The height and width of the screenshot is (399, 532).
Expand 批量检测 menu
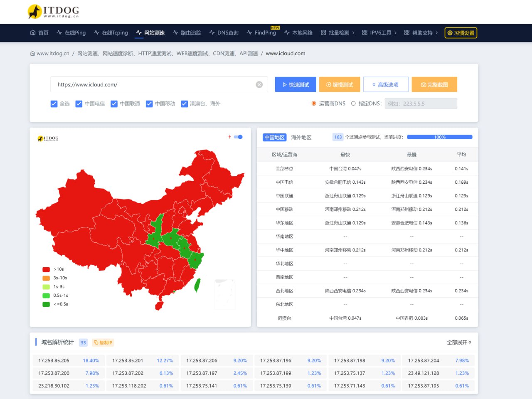(x=337, y=32)
